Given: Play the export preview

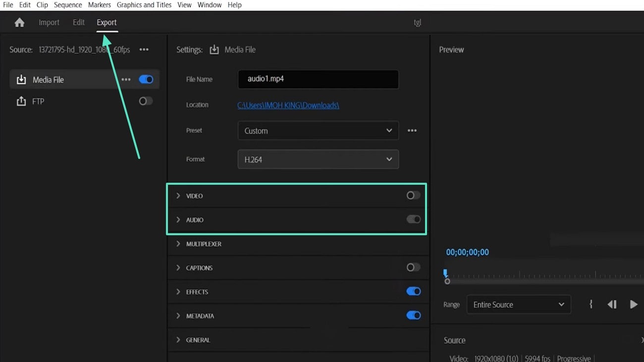Looking at the screenshot, I should pos(634,304).
